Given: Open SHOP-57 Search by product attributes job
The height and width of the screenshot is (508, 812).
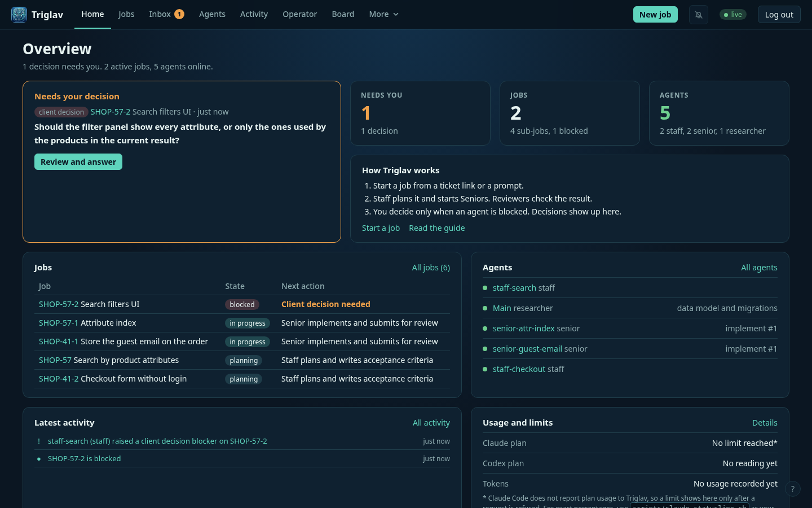Looking at the screenshot, I should (x=109, y=360).
